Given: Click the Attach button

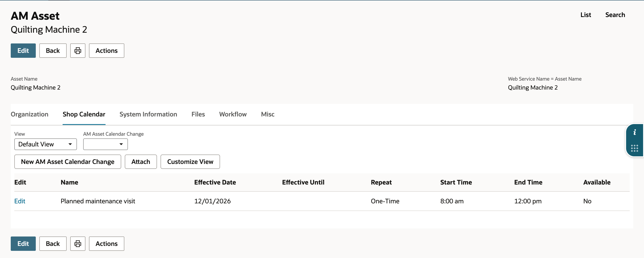Looking at the screenshot, I should (x=141, y=161).
